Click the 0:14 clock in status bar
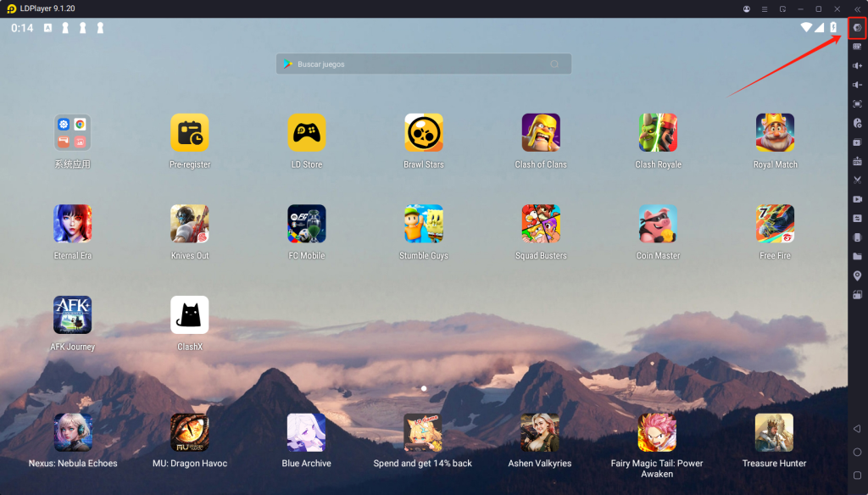 [x=22, y=28]
